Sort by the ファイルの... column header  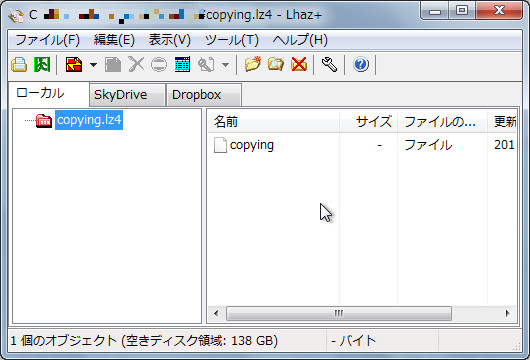coord(442,121)
